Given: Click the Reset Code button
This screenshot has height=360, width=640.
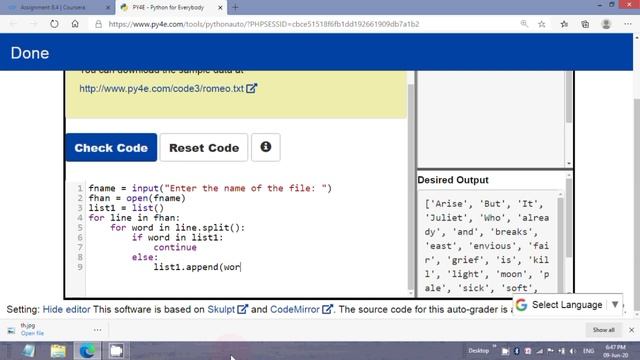Looking at the screenshot, I should 204,147.
